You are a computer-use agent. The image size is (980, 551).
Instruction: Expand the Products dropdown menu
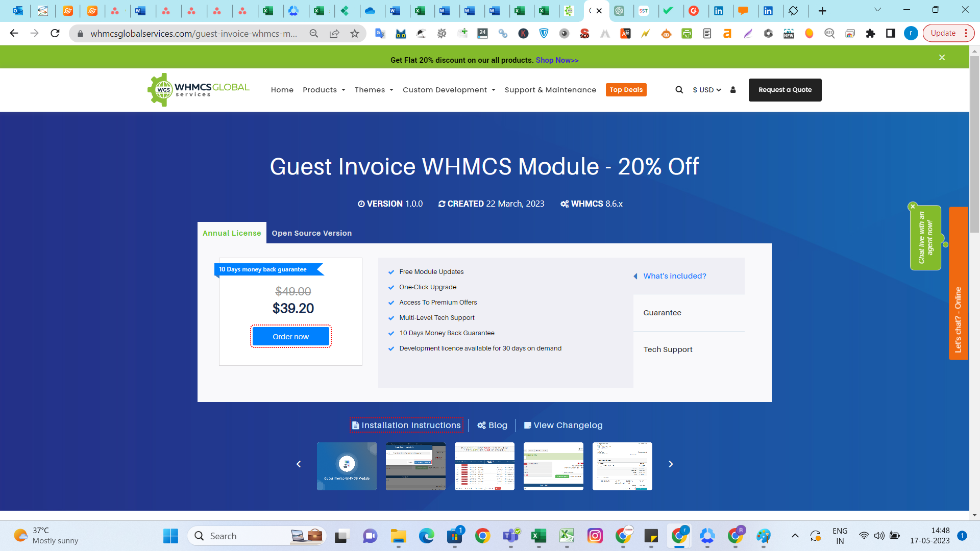[x=324, y=90]
